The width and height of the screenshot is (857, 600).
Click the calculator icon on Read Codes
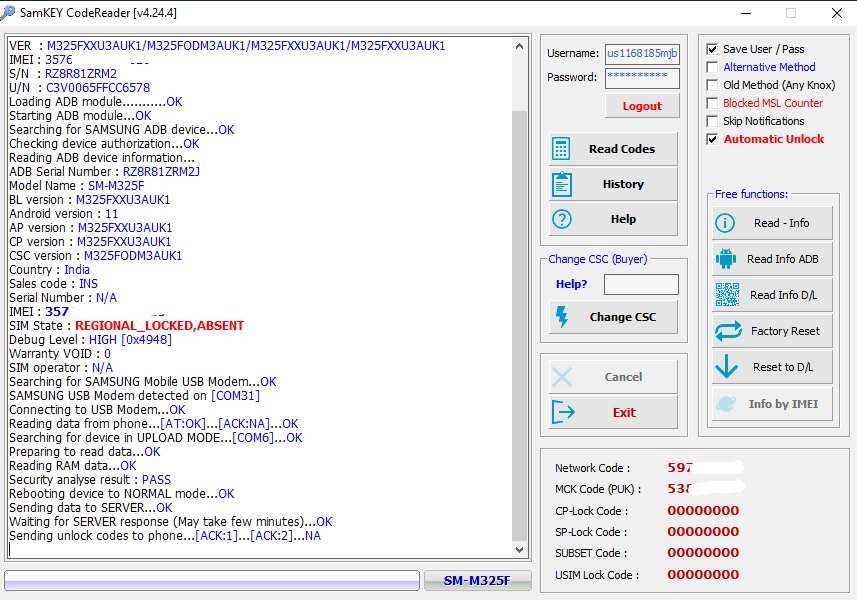561,149
